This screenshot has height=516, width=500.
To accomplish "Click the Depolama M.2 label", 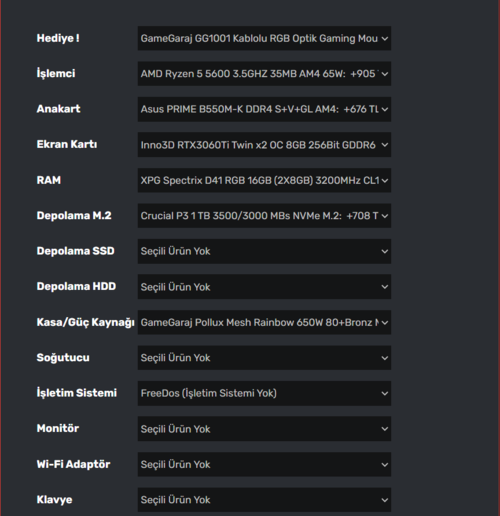I will 74,215.
